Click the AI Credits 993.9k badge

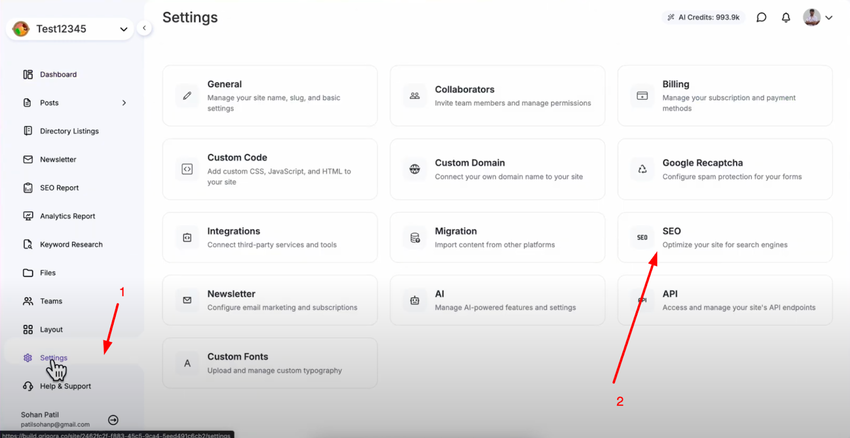[x=704, y=18]
